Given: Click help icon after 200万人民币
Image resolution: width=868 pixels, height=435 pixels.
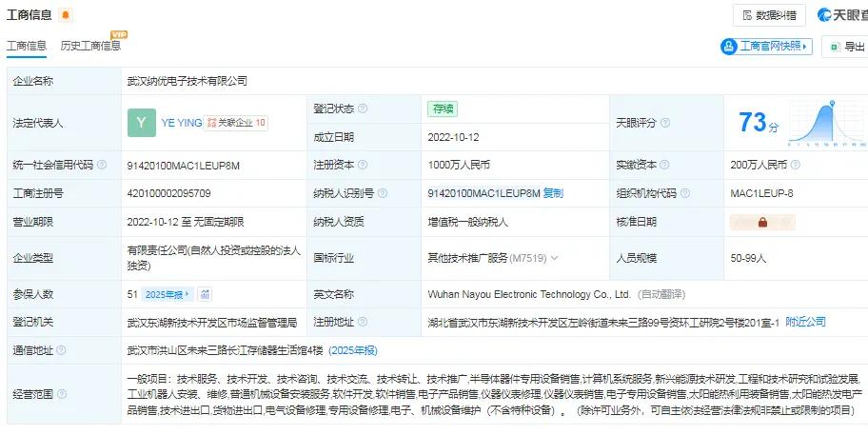Looking at the screenshot, I should click(795, 165).
